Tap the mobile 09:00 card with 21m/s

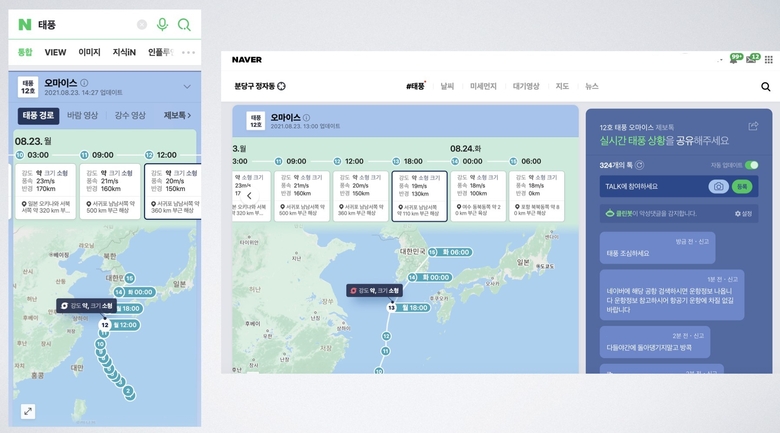[110, 191]
